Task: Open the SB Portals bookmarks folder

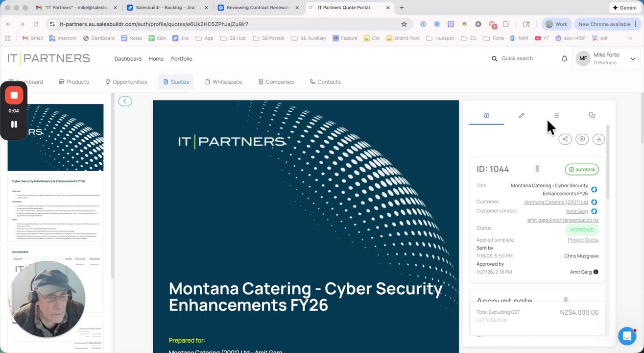Action: coord(269,38)
